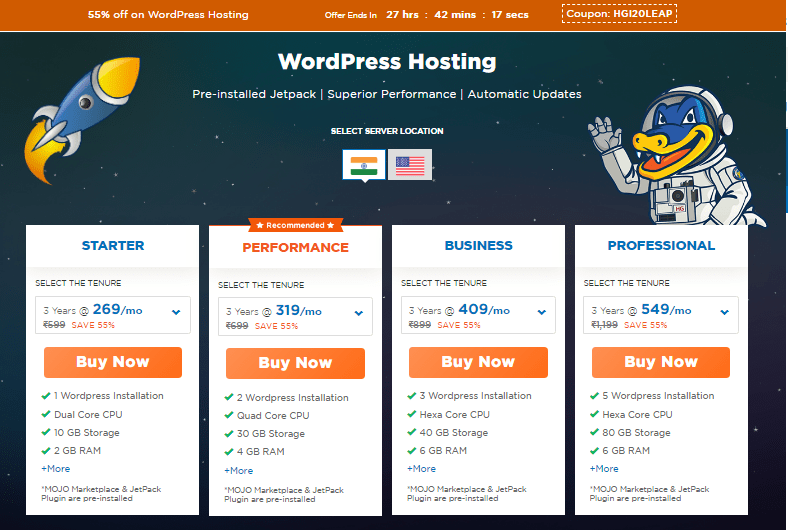Click checkmark beside 80 GB Storage
This screenshot has height=530, width=788.
click(x=594, y=432)
